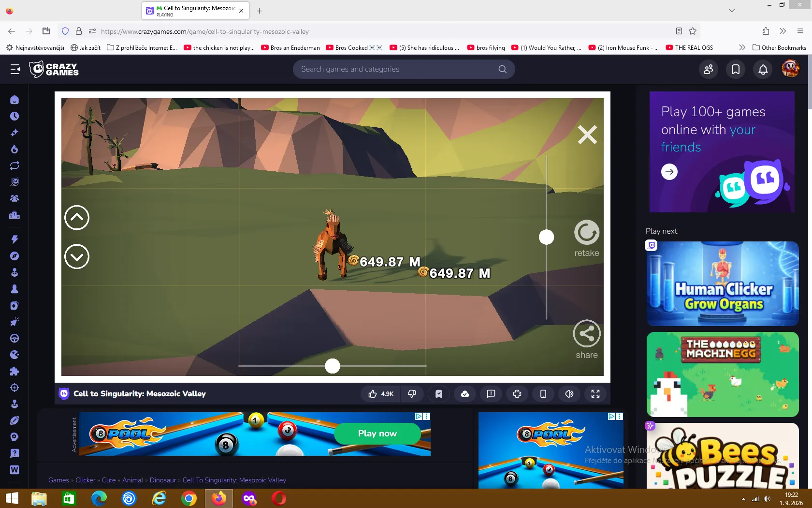The width and height of the screenshot is (812, 508).
Task: Open the Driving steering wheel icon in the sidebar
Action: (14, 338)
